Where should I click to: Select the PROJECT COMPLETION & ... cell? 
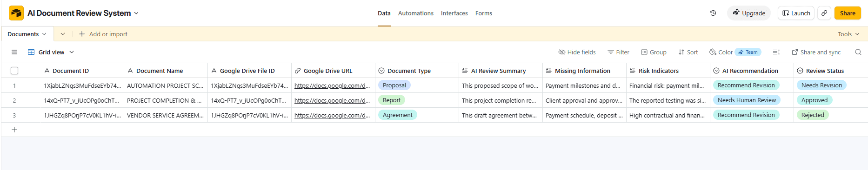(x=166, y=100)
